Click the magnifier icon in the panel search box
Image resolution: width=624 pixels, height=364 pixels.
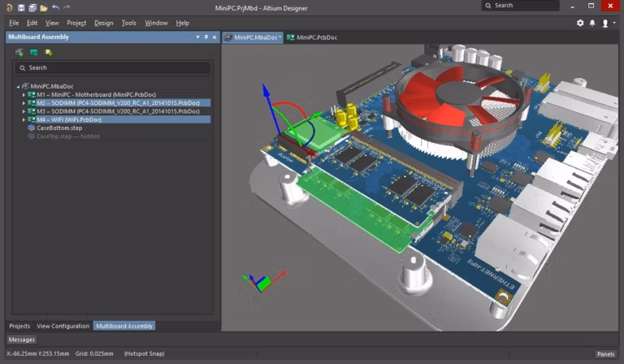[23, 68]
